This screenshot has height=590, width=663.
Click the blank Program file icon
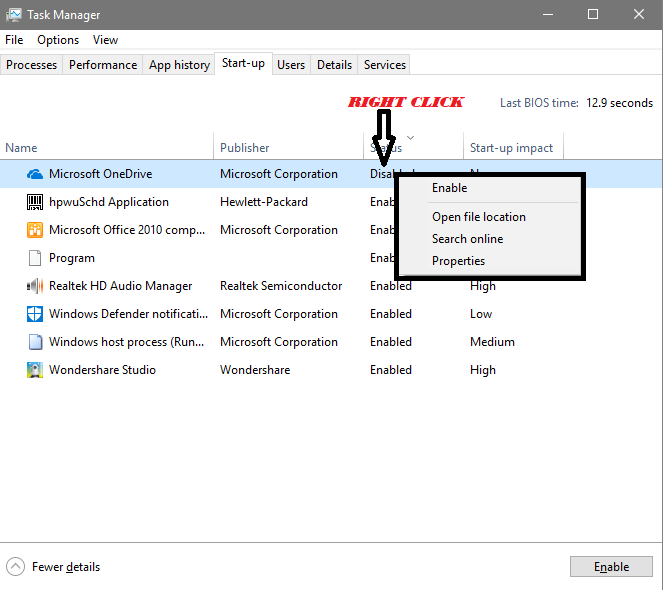[x=35, y=258]
